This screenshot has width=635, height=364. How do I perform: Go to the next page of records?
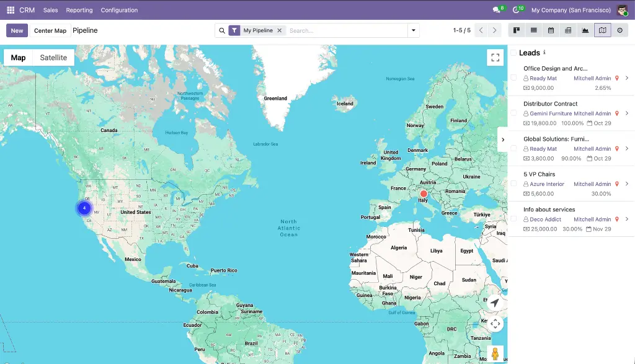pyautogui.click(x=494, y=30)
